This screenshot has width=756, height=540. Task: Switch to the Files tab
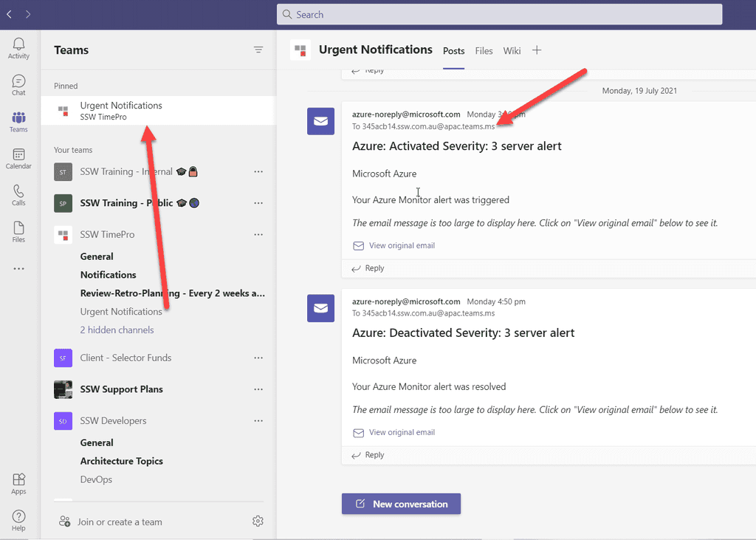(x=484, y=51)
